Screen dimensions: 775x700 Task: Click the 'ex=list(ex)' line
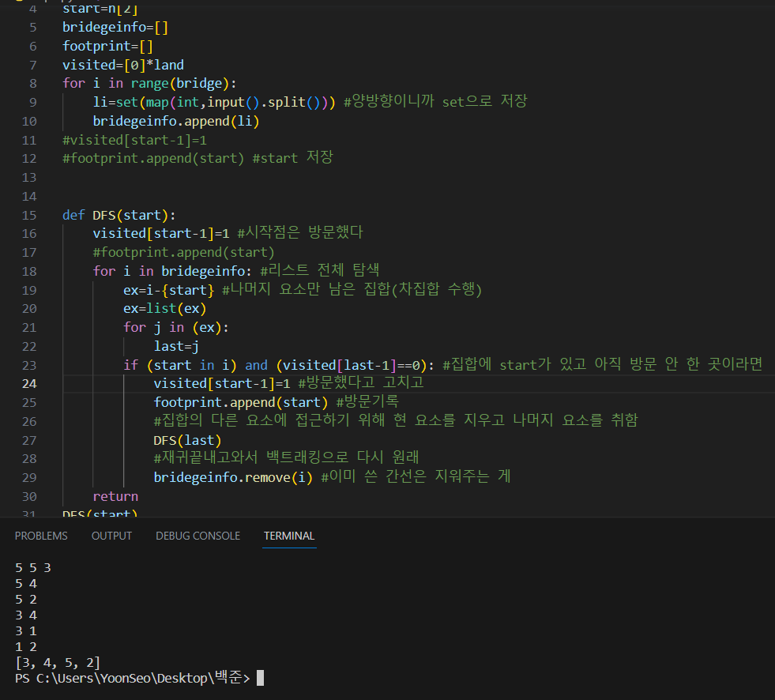(x=164, y=308)
